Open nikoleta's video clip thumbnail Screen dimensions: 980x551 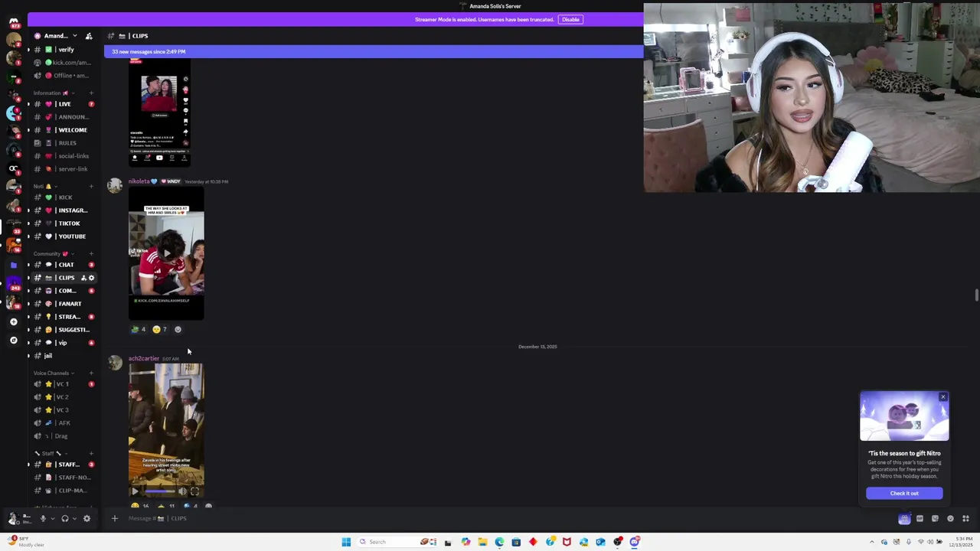166,253
